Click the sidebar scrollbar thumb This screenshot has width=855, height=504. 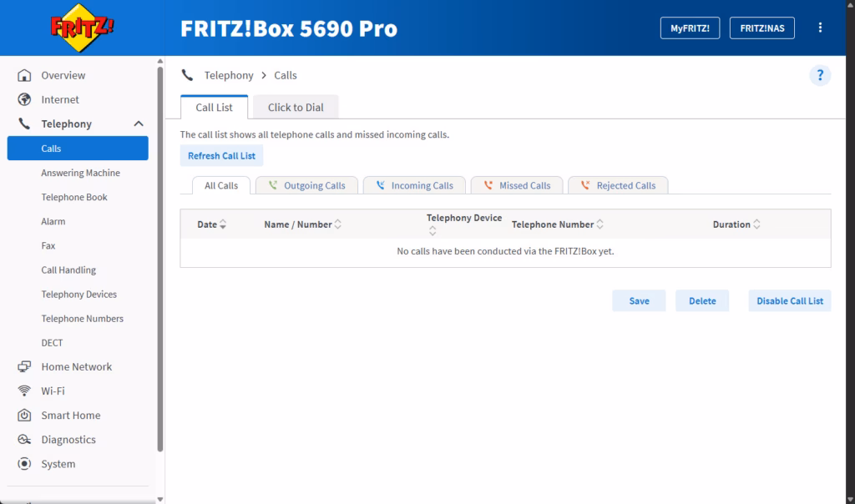159,260
